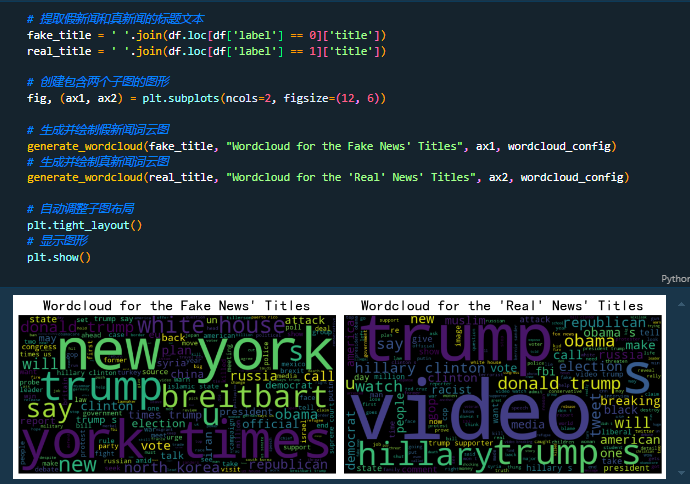Click the line starting 'real_title ='
This screenshot has height=484, width=690.
(x=206, y=51)
